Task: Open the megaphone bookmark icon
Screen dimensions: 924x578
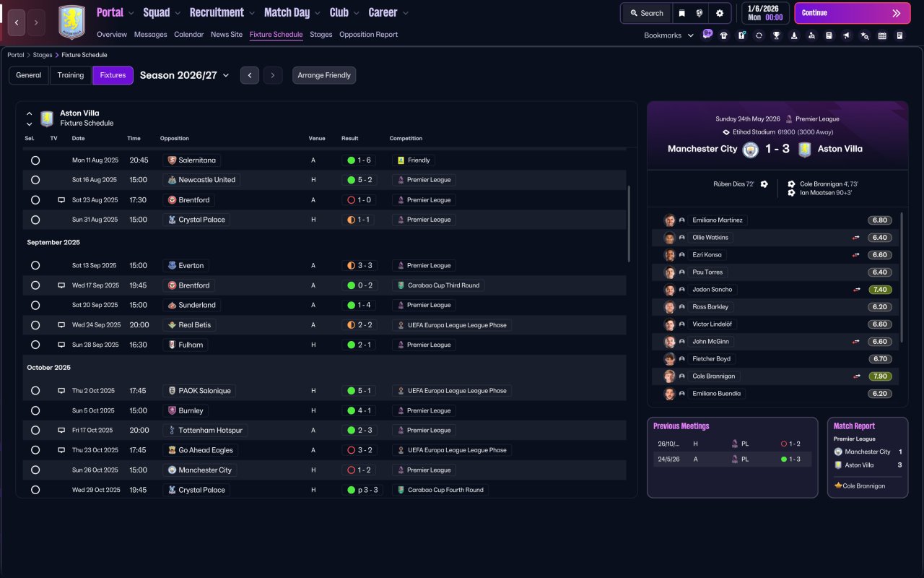Action: [847, 35]
